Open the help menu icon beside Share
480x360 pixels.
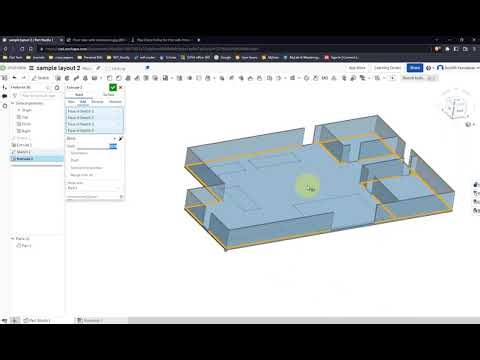tap(429, 68)
